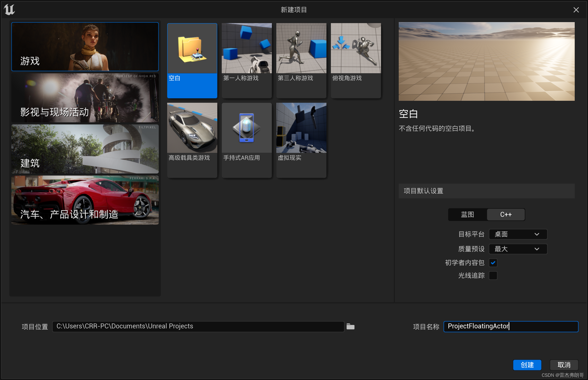Select the 手持式AR应用 template
This screenshot has height=380, width=588.
point(246,139)
